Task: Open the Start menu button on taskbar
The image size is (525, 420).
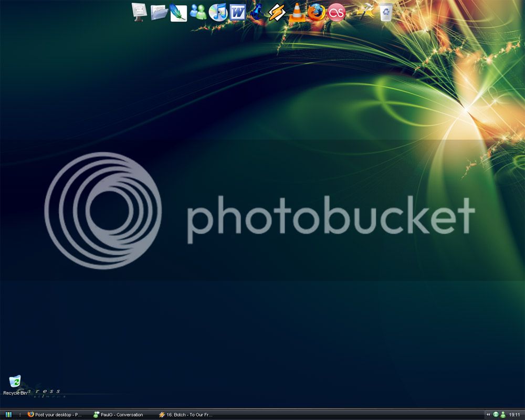Action: (x=8, y=415)
